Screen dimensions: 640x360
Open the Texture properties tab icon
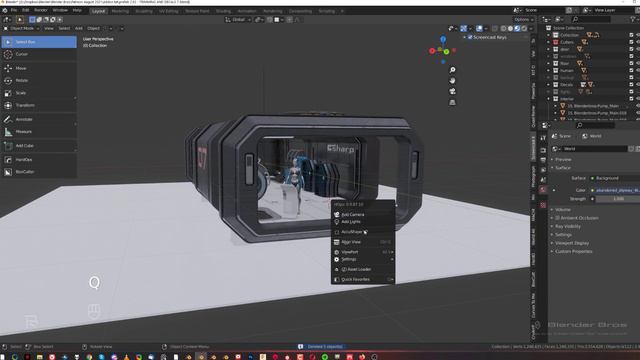coord(543,205)
